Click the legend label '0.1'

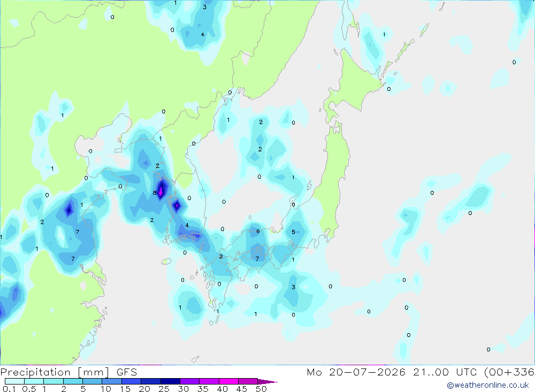pyautogui.click(x=9, y=389)
